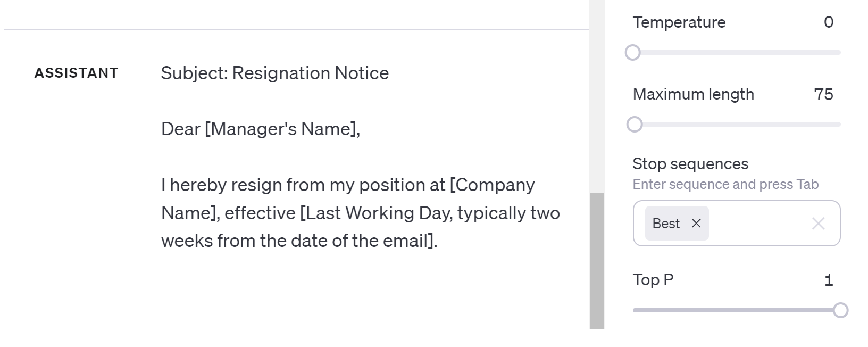The height and width of the screenshot is (347, 868).
Task: Click the Temperature slider handle
Action: (632, 53)
